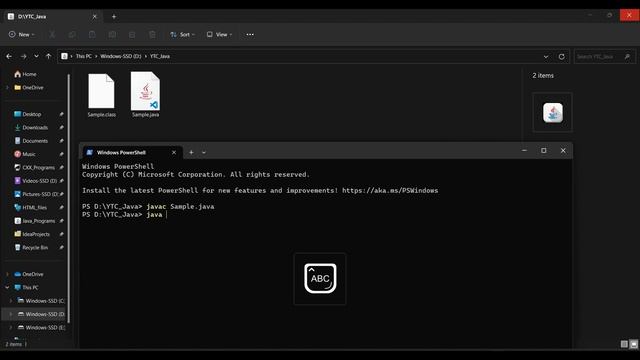Open the View dropdown menu
Screen dimensions: 640x360
tap(219, 35)
